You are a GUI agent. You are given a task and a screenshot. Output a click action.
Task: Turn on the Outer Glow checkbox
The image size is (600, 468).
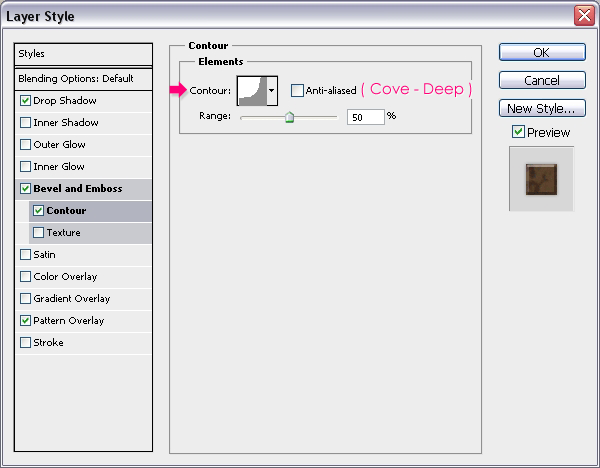click(25, 145)
